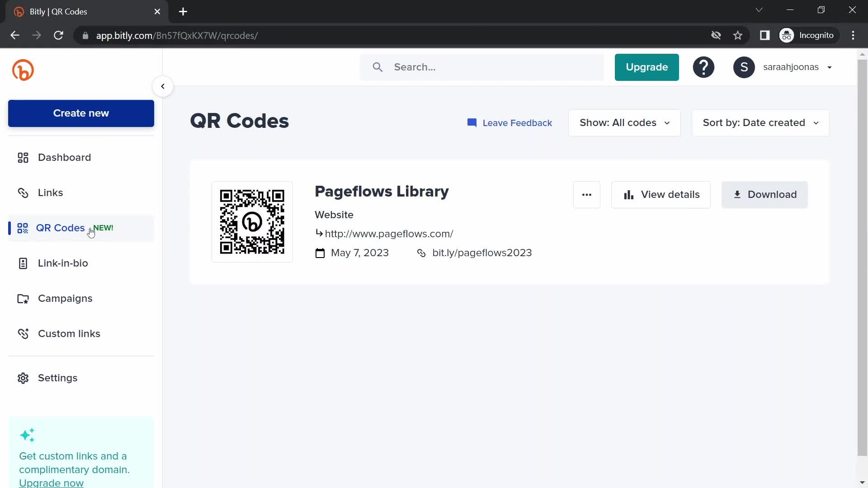Expand the Sort by: Date created dropdown
868x488 pixels.
[x=760, y=122]
